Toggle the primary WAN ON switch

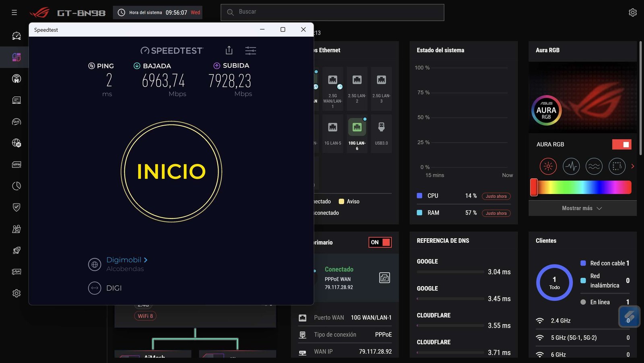tap(380, 242)
